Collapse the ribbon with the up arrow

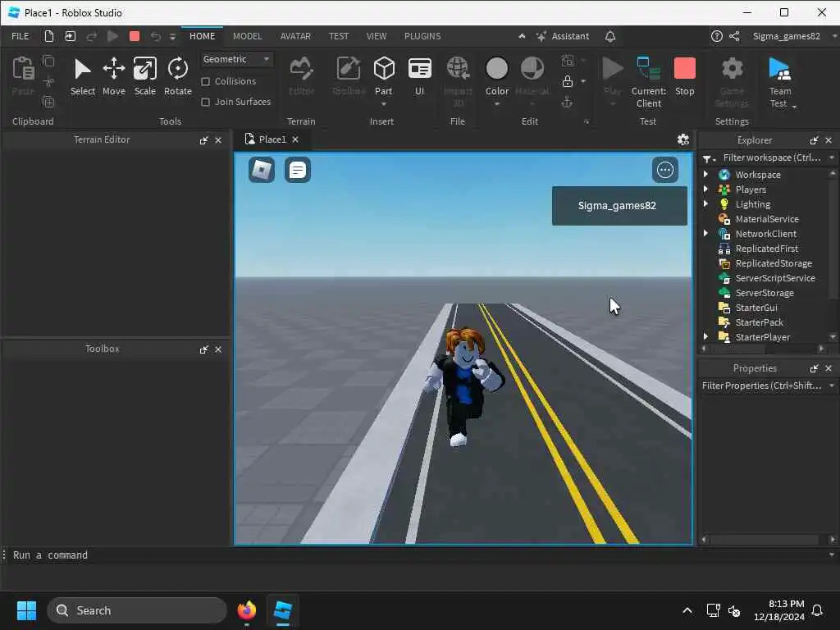coord(521,36)
